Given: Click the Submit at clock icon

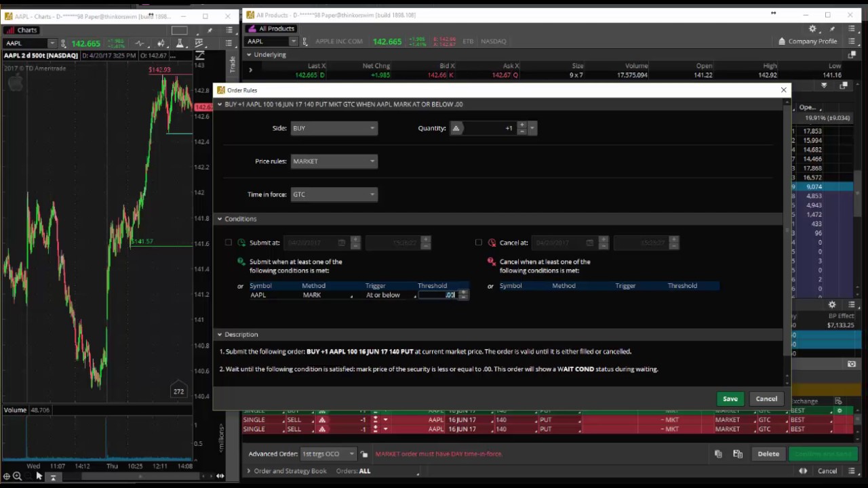Looking at the screenshot, I should click(241, 243).
